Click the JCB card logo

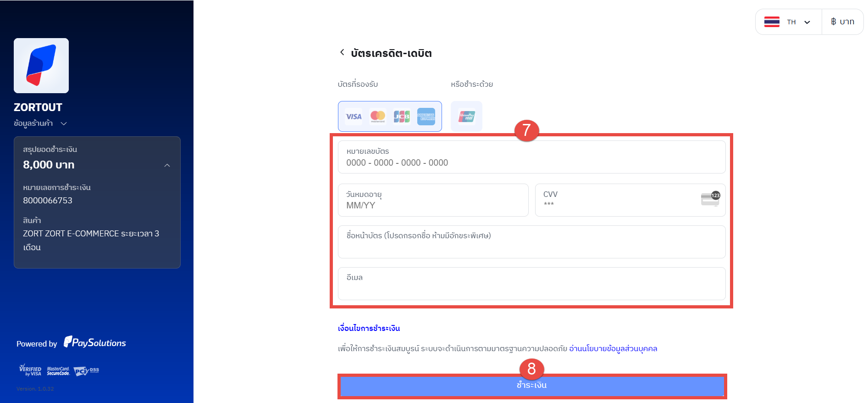402,117
